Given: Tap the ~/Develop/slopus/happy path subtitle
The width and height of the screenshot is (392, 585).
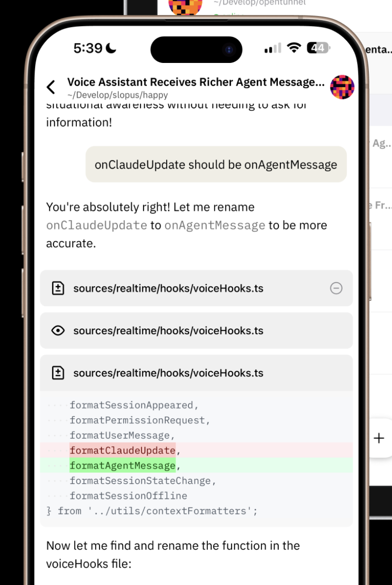Looking at the screenshot, I should coord(117,95).
